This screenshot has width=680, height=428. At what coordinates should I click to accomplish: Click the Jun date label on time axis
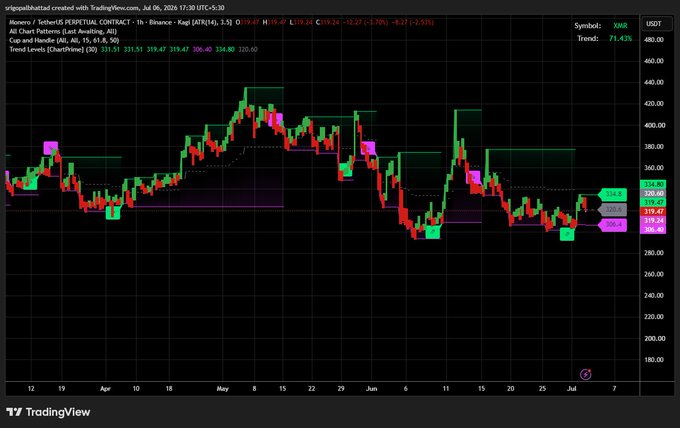coord(371,389)
